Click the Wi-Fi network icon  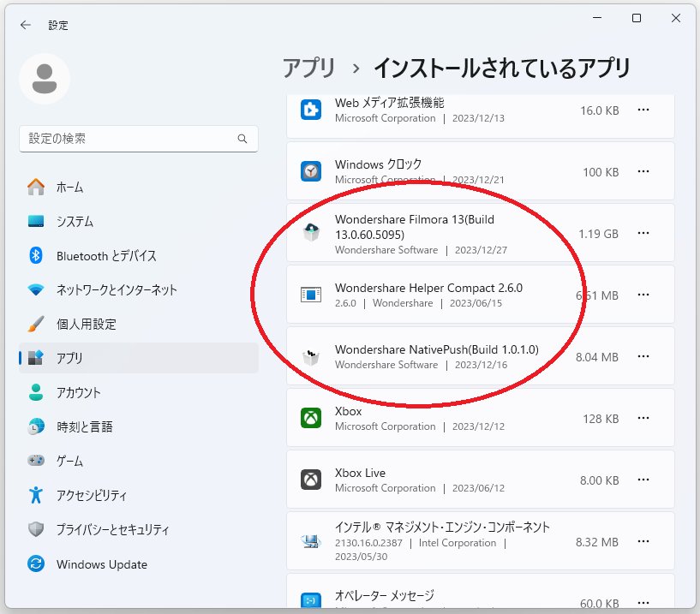(x=36, y=290)
